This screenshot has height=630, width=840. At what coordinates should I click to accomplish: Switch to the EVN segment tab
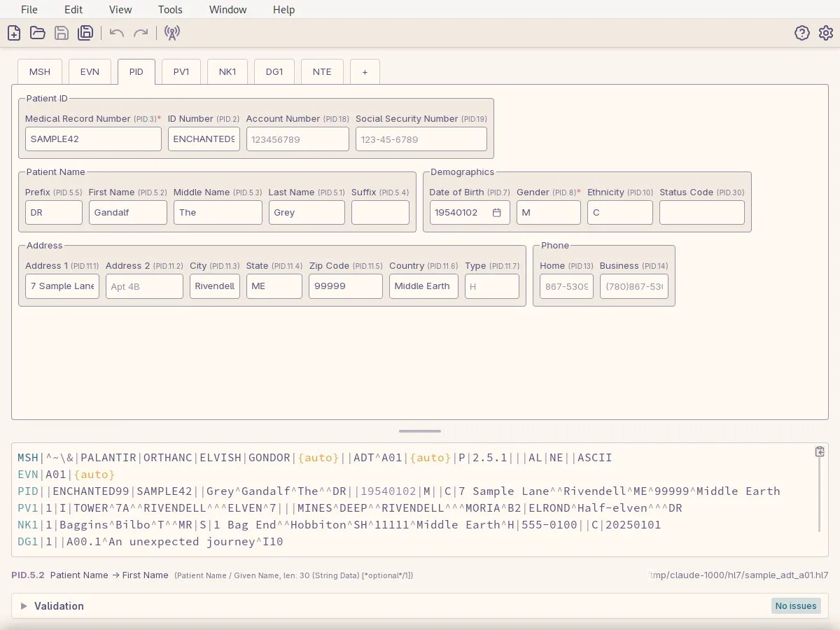90,72
